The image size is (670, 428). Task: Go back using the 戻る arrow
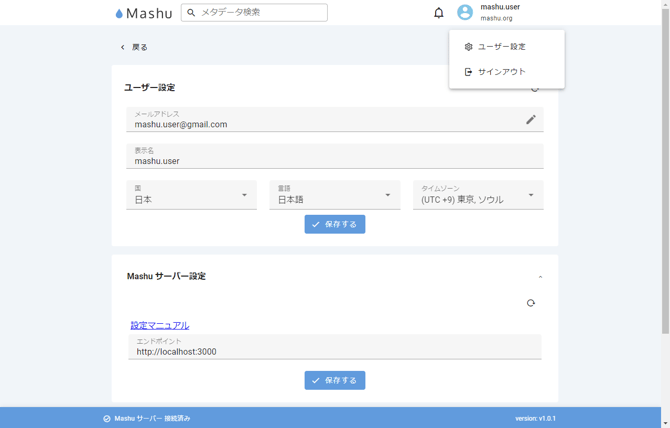(123, 47)
